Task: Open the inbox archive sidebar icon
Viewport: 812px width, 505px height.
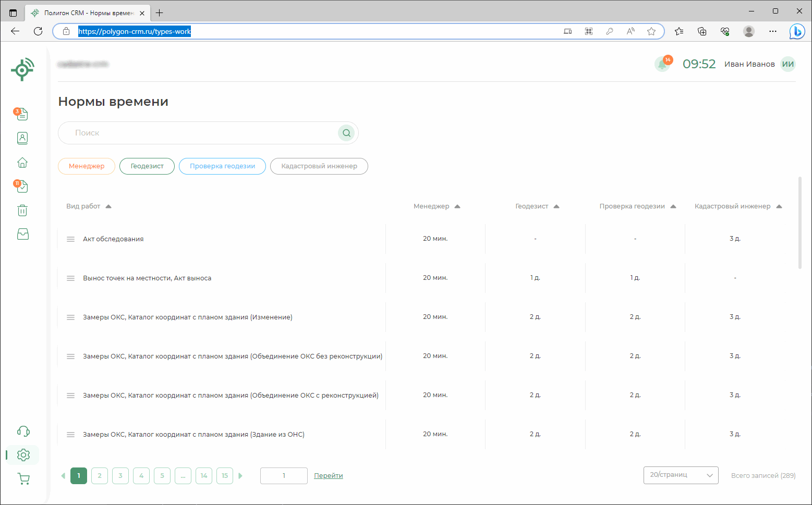Action: pos(22,235)
